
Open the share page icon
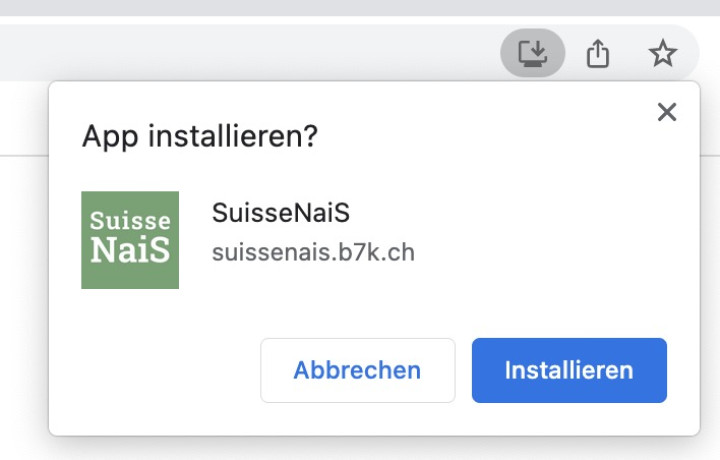point(598,53)
